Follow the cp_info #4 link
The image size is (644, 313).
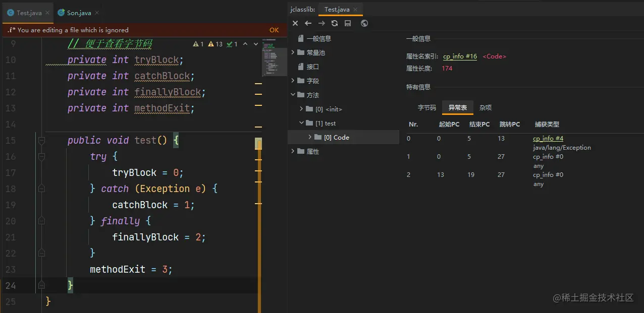pos(548,138)
